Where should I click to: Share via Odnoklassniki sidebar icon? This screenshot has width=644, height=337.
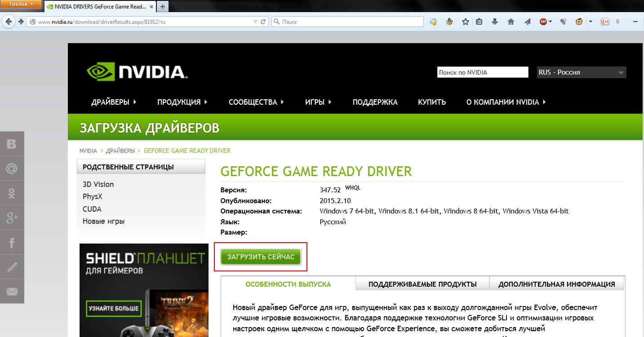tap(12, 193)
